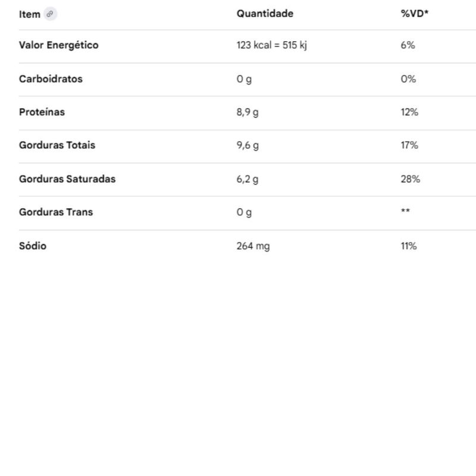This screenshot has width=476, height=476.
Task: Select the Gorduras Totais row label
Action: 57,145
